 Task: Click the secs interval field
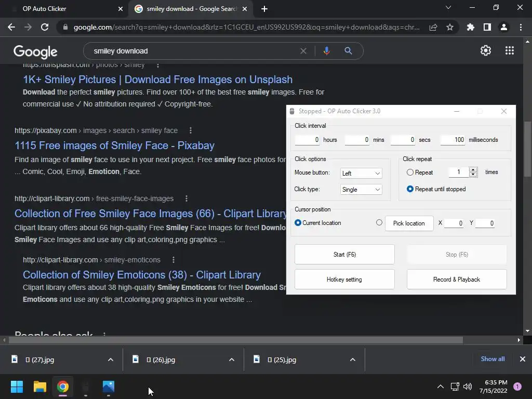[x=403, y=140]
